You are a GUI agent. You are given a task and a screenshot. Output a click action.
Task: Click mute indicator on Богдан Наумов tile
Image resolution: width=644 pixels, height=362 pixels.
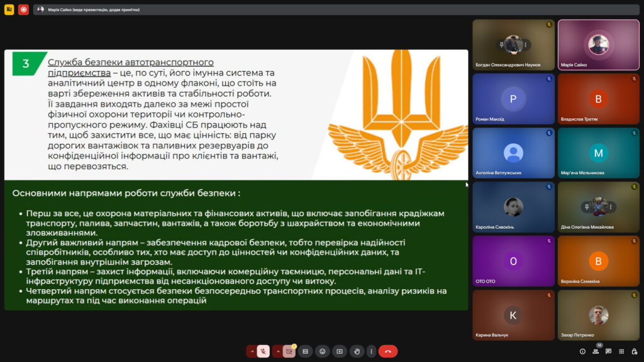[549, 25]
